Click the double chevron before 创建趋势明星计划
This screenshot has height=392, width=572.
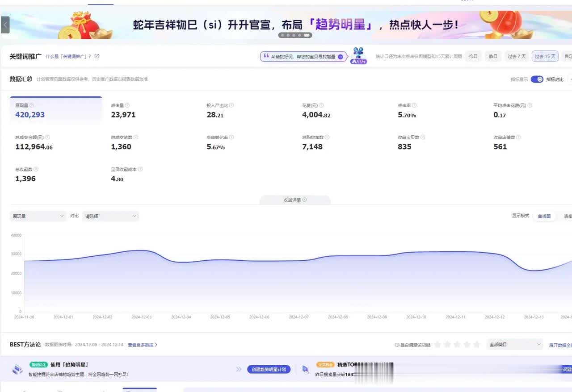point(239,369)
